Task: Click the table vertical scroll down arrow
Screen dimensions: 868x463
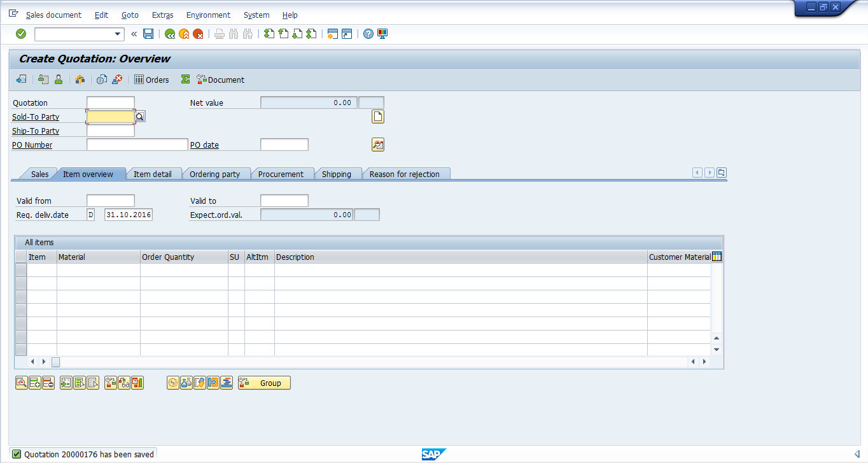Action: point(717,350)
